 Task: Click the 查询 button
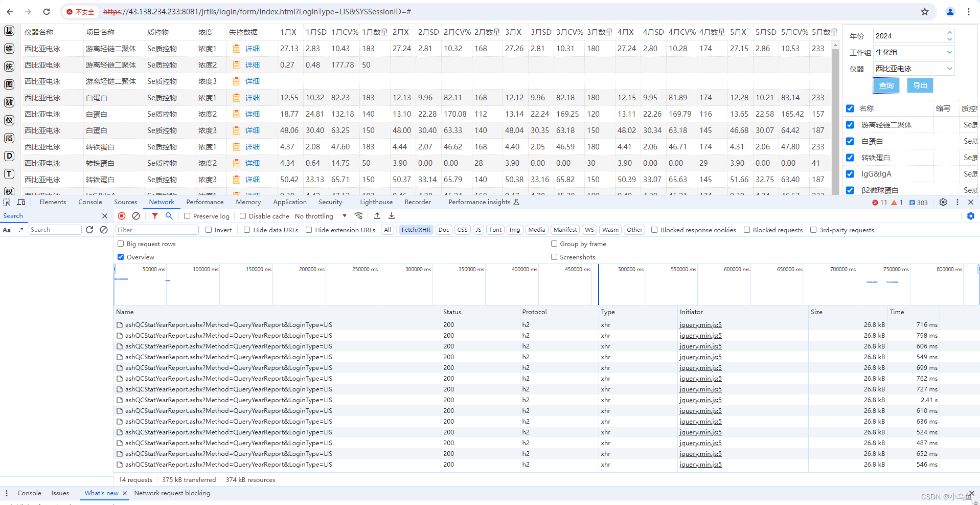886,85
